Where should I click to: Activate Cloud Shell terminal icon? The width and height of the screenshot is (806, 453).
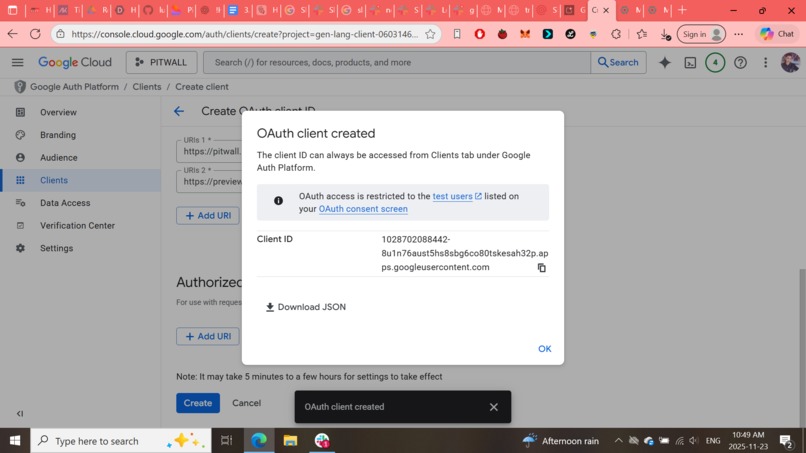pos(690,62)
